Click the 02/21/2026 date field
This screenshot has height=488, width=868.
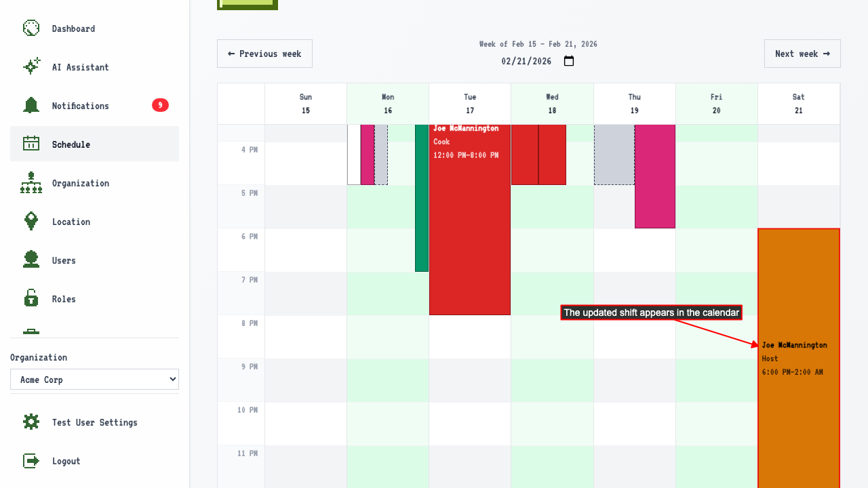coord(527,61)
